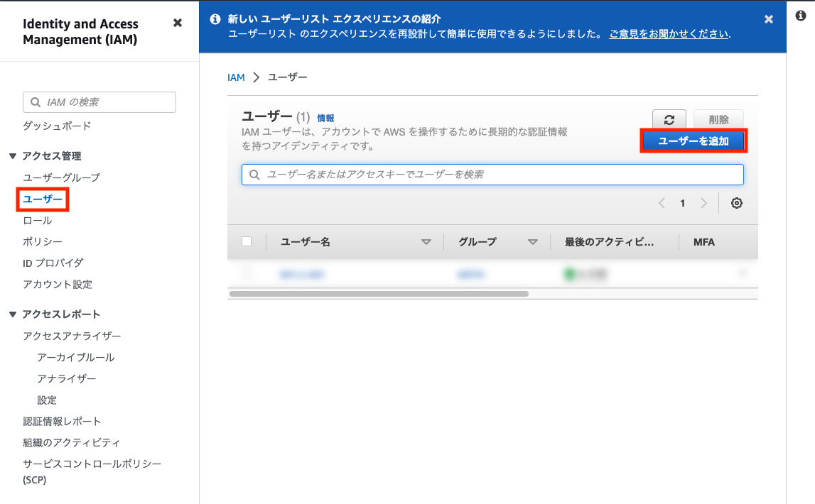Collapse the アクセス管理 section
This screenshot has width=815, height=504.
tap(13, 155)
